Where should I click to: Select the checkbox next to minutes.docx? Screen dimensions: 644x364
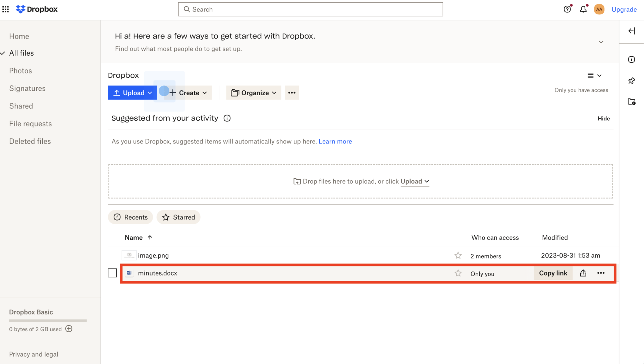pos(112,273)
